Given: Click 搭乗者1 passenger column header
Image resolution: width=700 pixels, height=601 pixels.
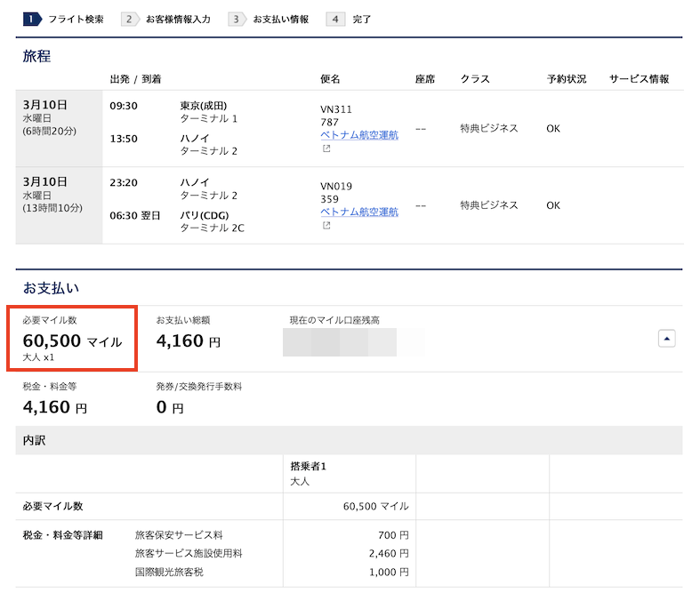Looking at the screenshot, I should tap(308, 466).
